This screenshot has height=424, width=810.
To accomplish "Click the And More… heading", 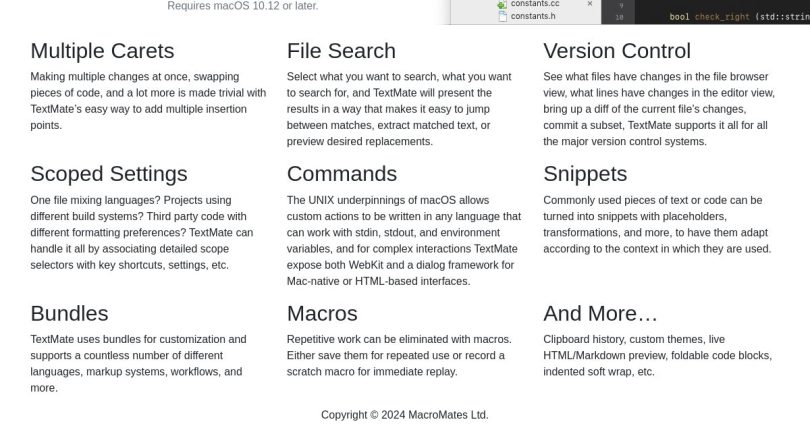I will click(x=600, y=313).
